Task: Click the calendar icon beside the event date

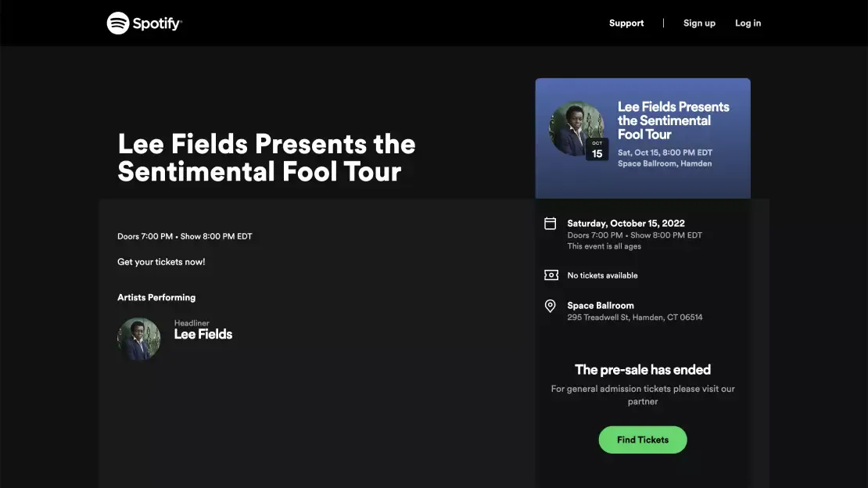Action: click(551, 223)
